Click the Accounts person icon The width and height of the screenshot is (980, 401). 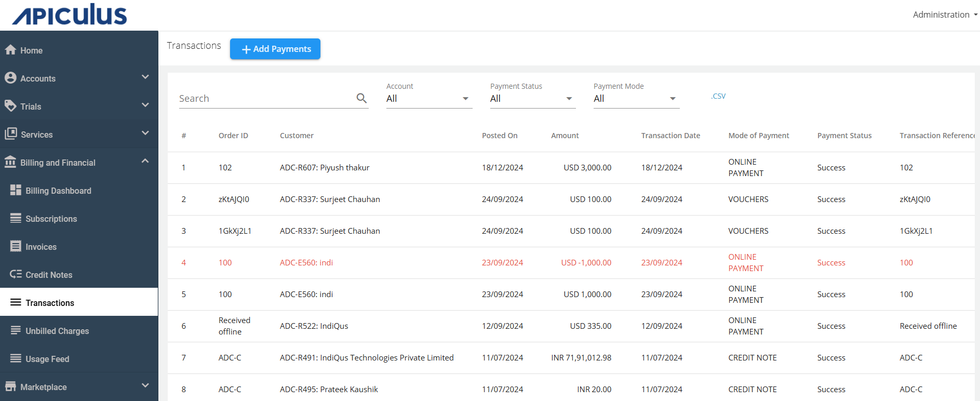[10, 78]
